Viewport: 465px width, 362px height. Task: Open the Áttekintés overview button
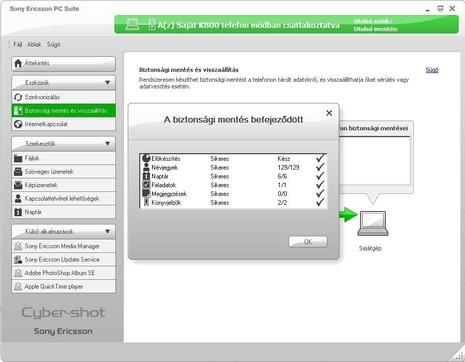[x=63, y=63]
